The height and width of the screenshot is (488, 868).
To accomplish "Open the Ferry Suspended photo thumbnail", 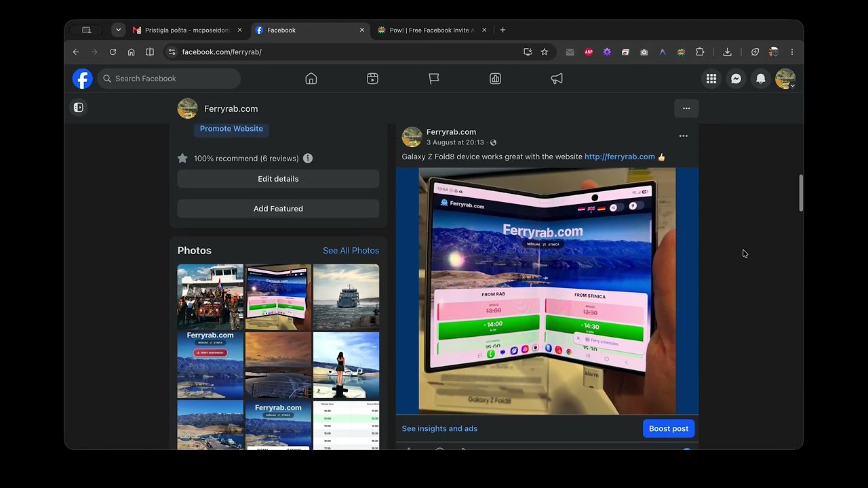I will [x=210, y=365].
